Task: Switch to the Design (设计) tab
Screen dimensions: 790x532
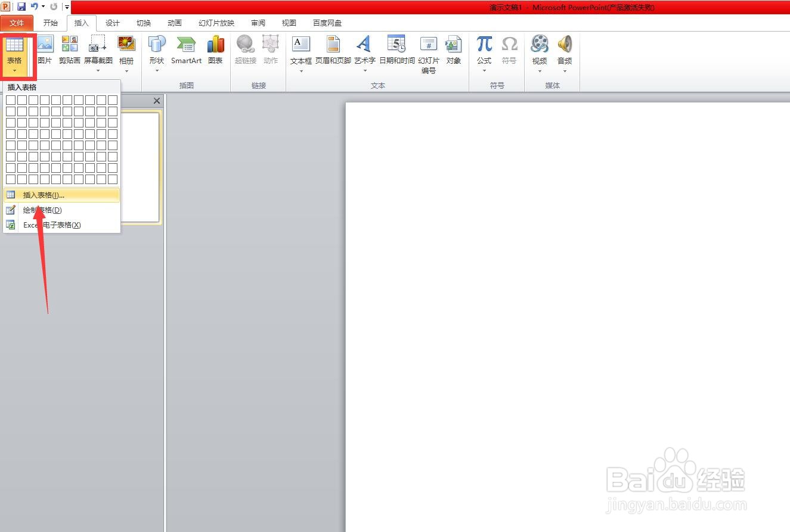Action: point(113,23)
